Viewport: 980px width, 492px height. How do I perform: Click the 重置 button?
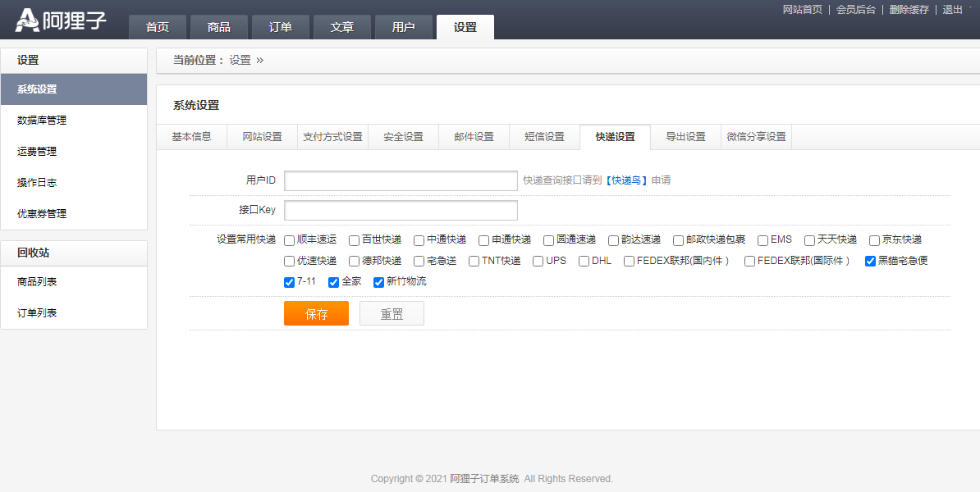pos(392,313)
